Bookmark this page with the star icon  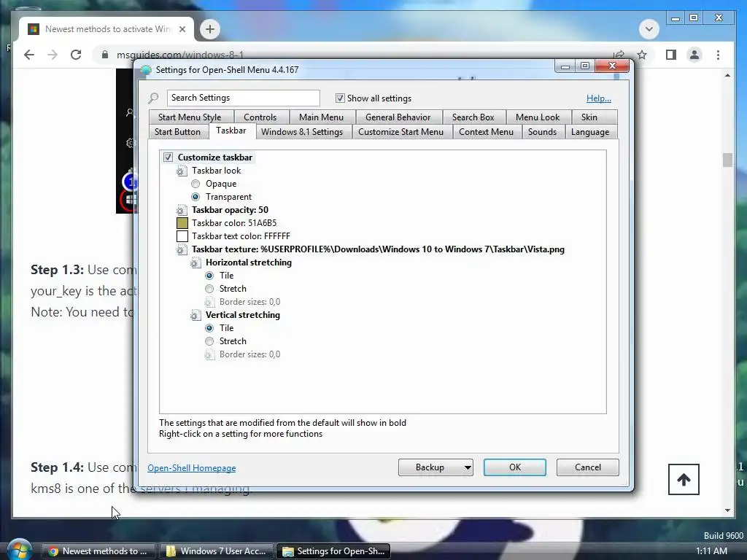(x=642, y=55)
